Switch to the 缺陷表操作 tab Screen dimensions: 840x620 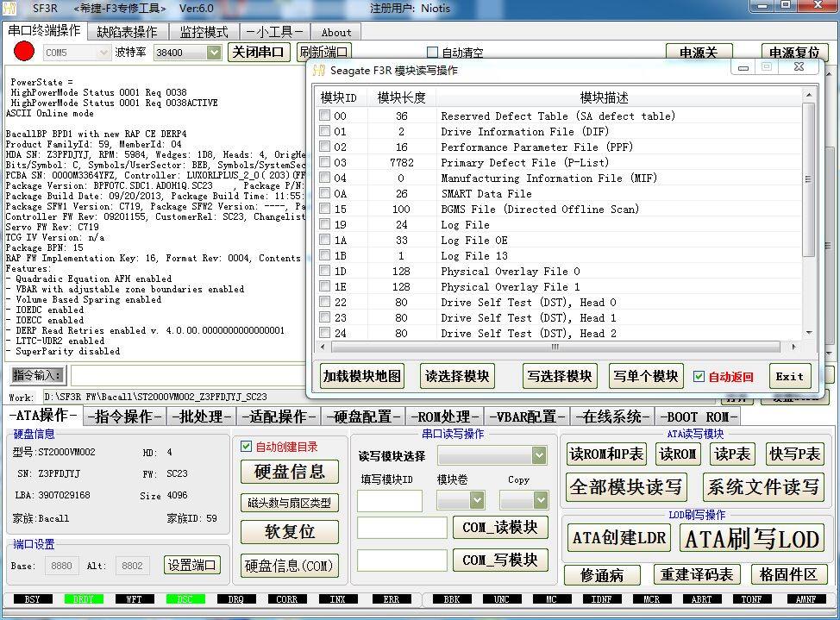click(128, 32)
